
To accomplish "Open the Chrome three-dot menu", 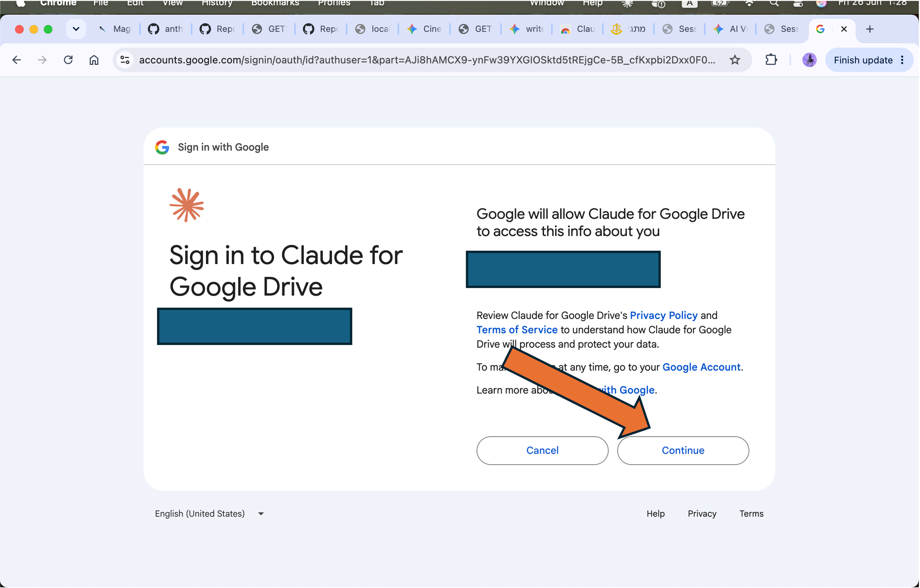I will tap(902, 60).
